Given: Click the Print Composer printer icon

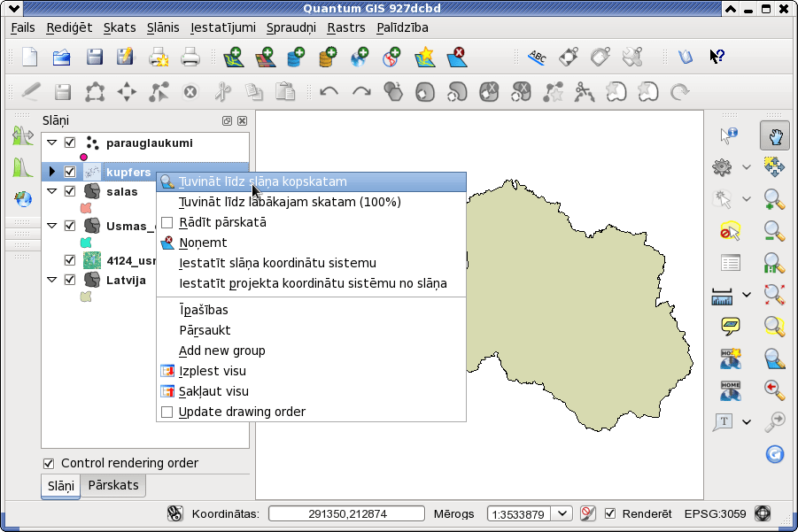Looking at the screenshot, I should click(159, 57).
